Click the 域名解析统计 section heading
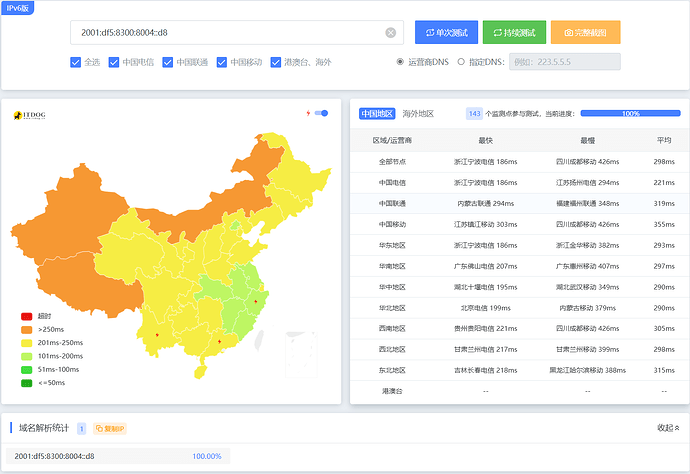 click(44, 428)
